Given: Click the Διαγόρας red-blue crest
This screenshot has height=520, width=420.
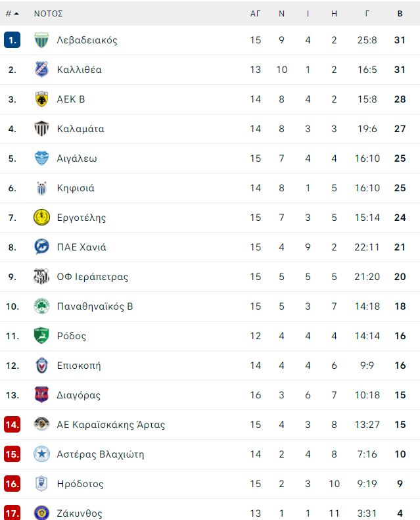Looking at the screenshot, I should [x=41, y=395].
